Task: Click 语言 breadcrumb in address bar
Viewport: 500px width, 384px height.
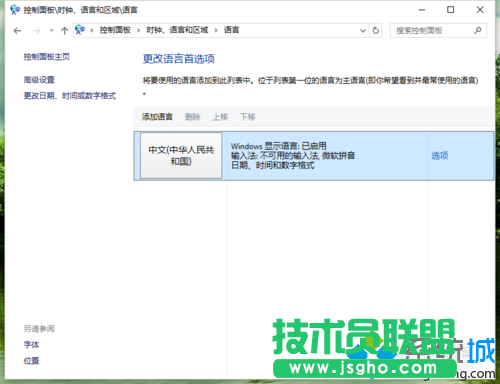Action: [x=231, y=30]
